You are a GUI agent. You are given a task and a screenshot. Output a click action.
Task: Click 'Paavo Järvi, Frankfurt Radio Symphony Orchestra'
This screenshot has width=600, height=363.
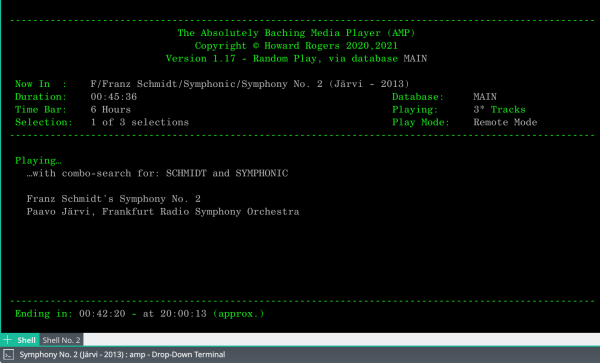click(x=163, y=212)
